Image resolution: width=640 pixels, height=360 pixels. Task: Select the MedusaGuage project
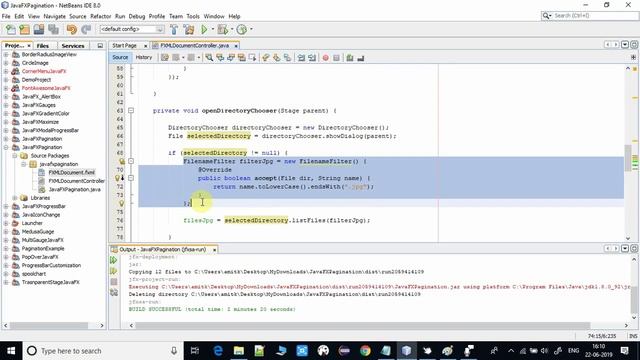[38, 231]
